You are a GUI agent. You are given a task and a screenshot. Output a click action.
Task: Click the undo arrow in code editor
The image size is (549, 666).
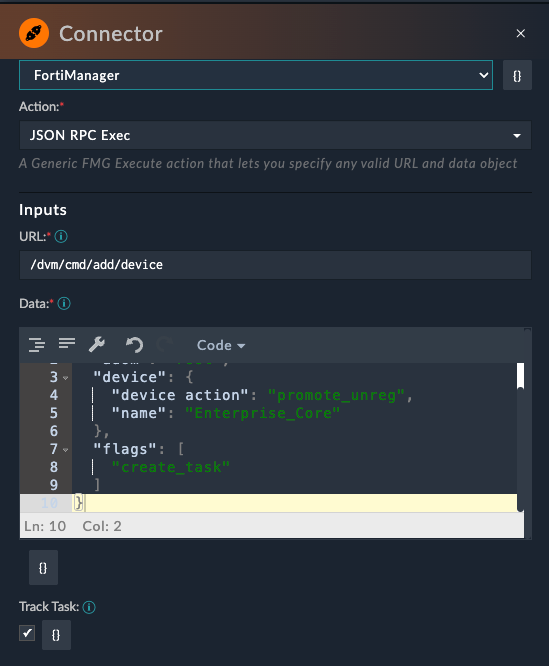pos(134,344)
